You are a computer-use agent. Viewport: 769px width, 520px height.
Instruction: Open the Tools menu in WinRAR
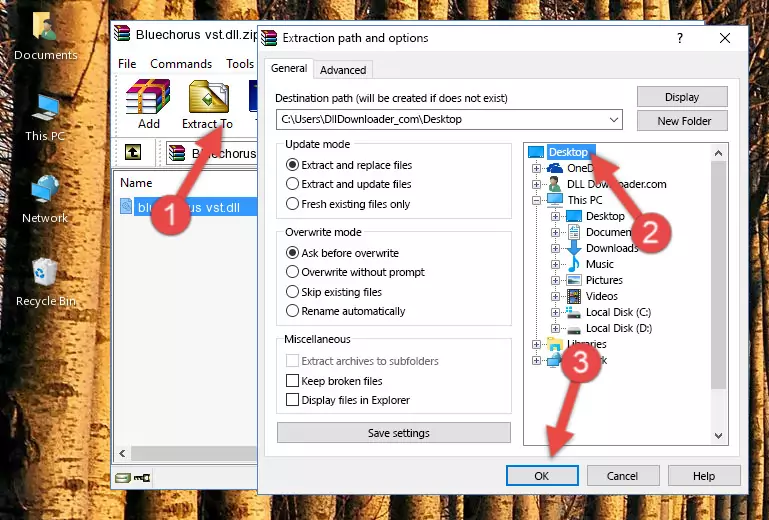point(240,64)
